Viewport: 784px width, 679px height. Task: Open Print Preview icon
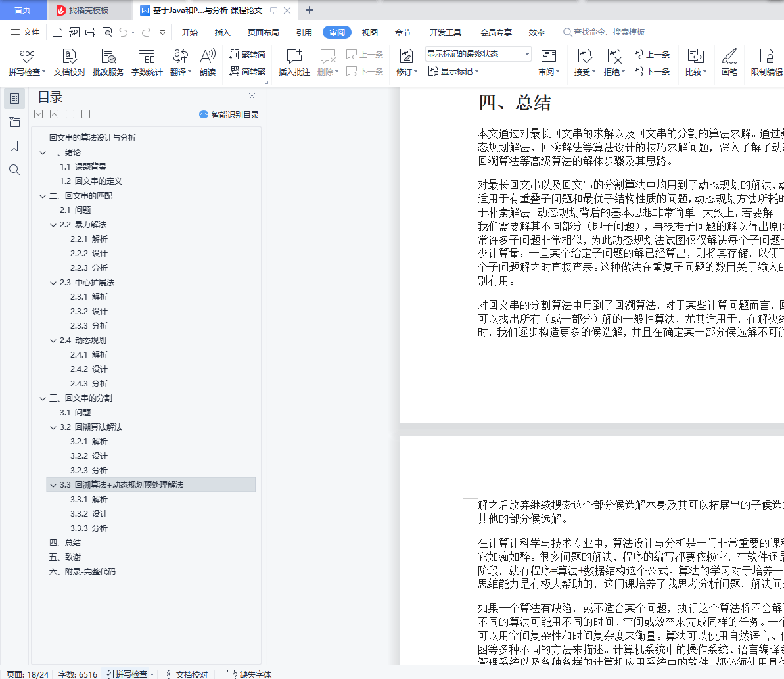coord(107,32)
